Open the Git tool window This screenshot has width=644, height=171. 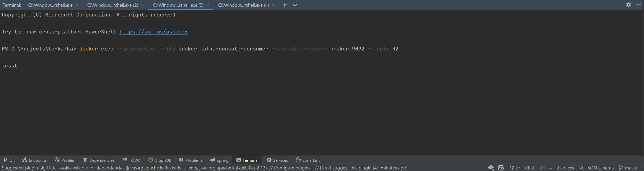[9, 160]
